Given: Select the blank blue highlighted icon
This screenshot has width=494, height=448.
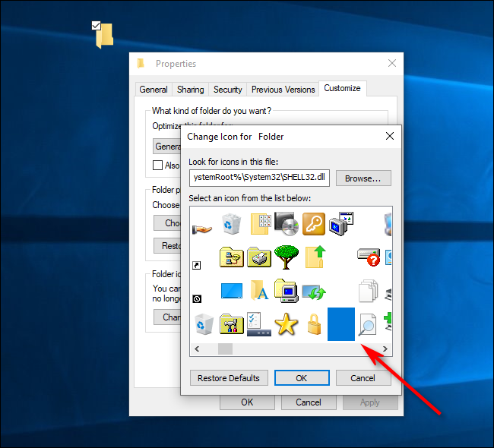Looking at the screenshot, I should coord(341,324).
